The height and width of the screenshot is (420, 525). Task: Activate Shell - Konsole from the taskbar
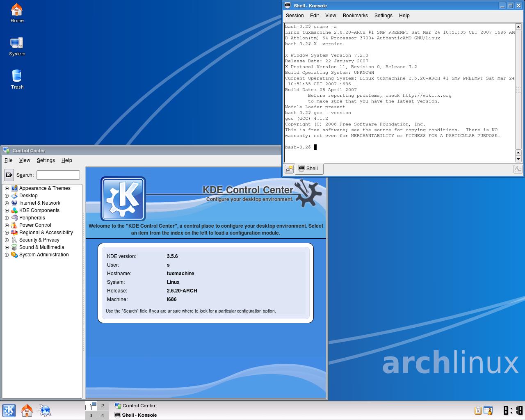[x=136, y=415]
